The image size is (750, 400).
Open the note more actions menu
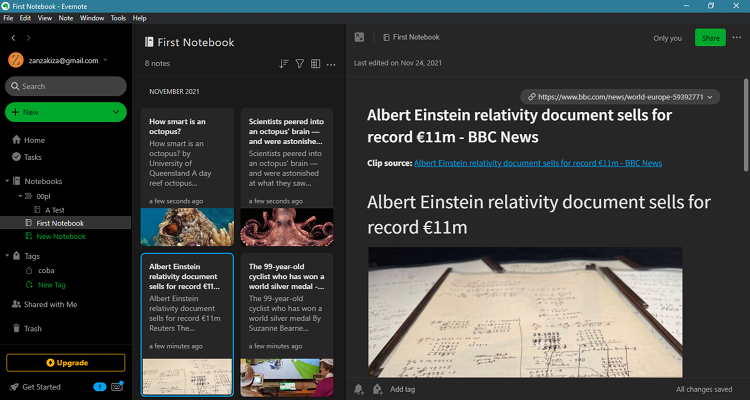pyautogui.click(x=737, y=38)
